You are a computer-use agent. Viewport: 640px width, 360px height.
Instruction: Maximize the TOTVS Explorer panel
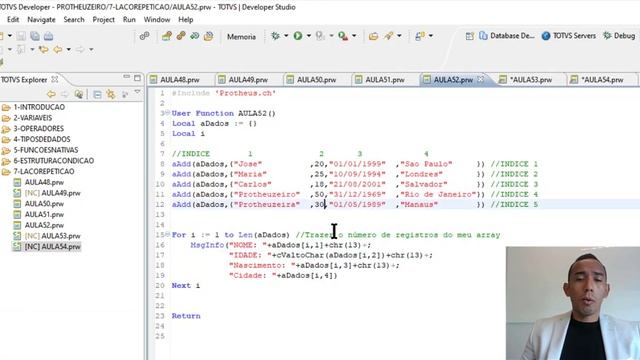click(x=138, y=78)
